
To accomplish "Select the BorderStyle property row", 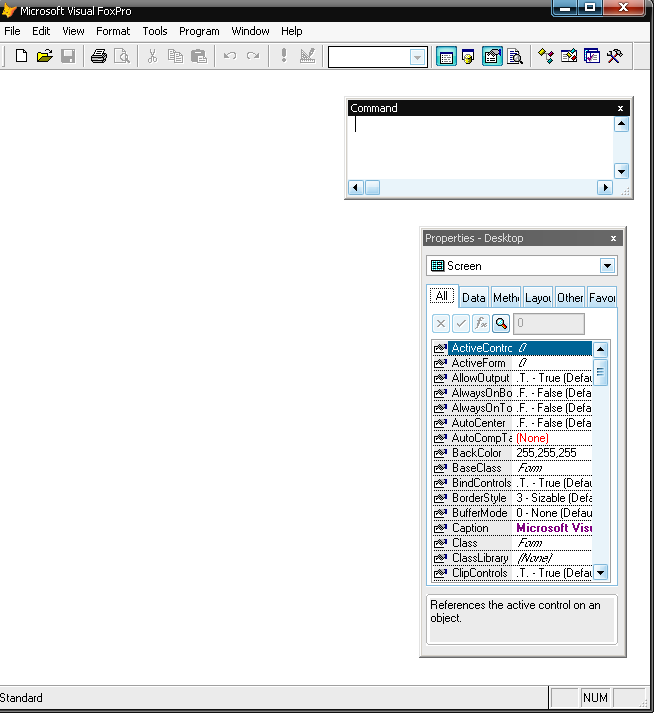I will [513, 498].
